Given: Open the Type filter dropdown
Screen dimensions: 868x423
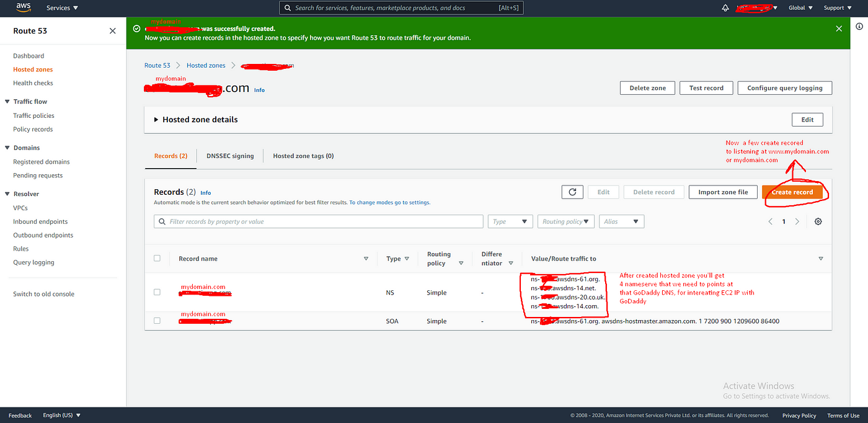Looking at the screenshot, I should [510, 221].
